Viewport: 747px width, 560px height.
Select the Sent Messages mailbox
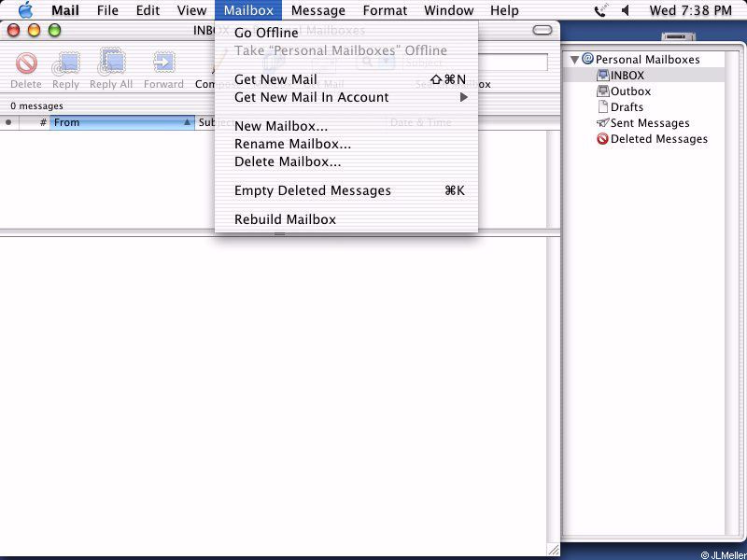[x=642, y=123]
